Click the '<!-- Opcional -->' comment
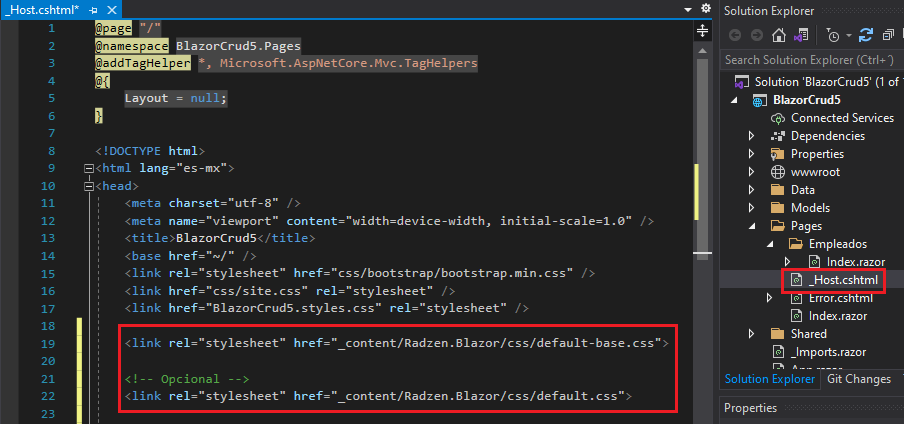Viewport: 904px width, 424px height. 187,379
